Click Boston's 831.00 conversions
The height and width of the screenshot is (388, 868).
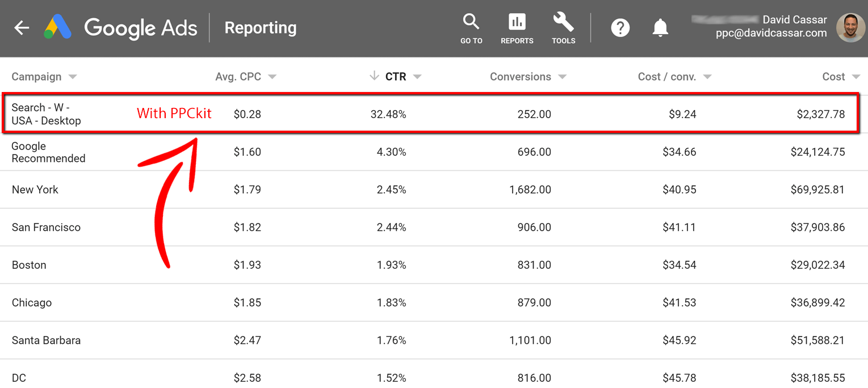coord(534,265)
